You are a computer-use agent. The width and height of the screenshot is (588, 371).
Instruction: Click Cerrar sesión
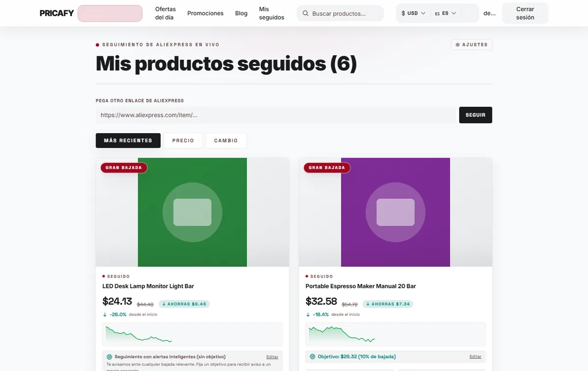(525, 13)
